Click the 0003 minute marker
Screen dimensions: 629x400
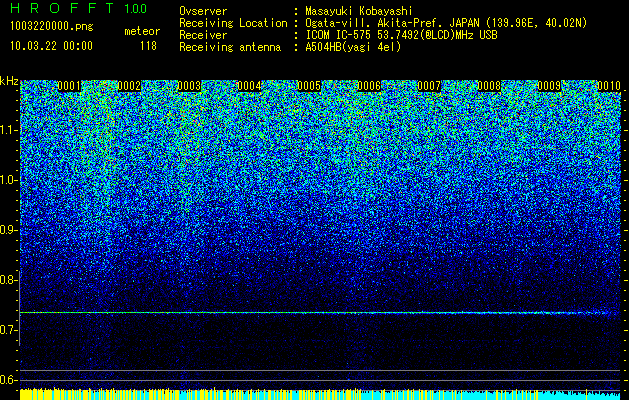click(x=189, y=86)
